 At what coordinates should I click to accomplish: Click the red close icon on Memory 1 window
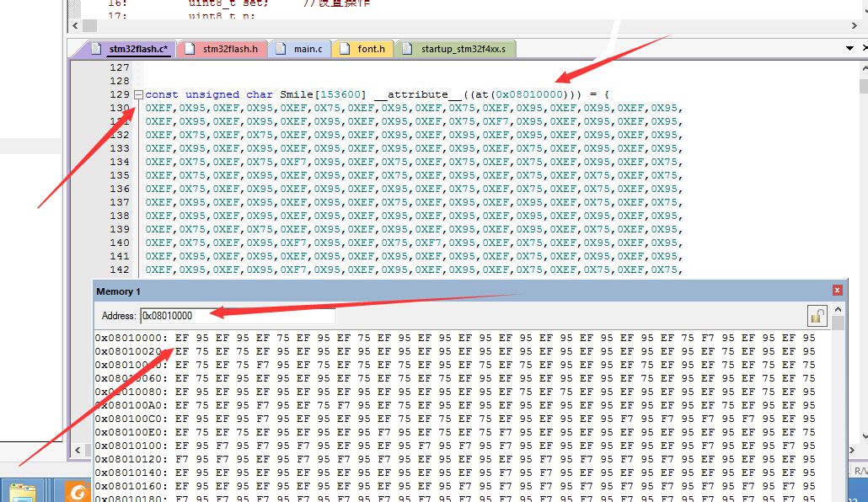click(x=837, y=290)
